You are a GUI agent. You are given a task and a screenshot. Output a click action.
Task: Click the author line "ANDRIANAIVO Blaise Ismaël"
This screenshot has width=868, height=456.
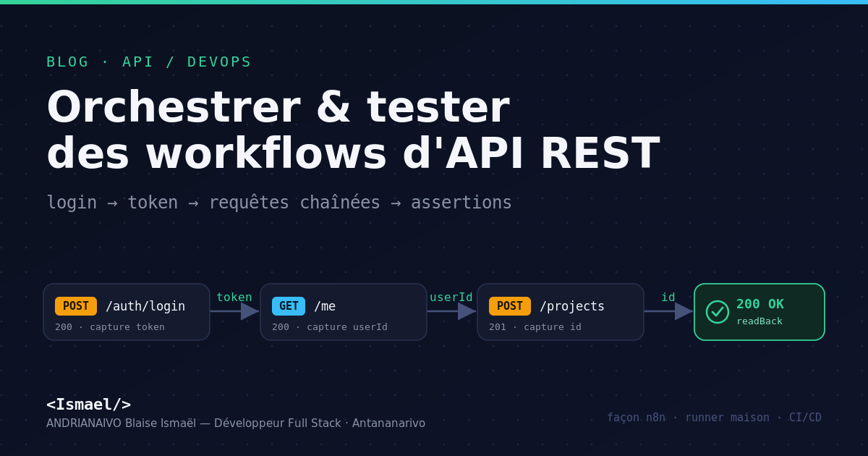pyautogui.click(x=236, y=423)
